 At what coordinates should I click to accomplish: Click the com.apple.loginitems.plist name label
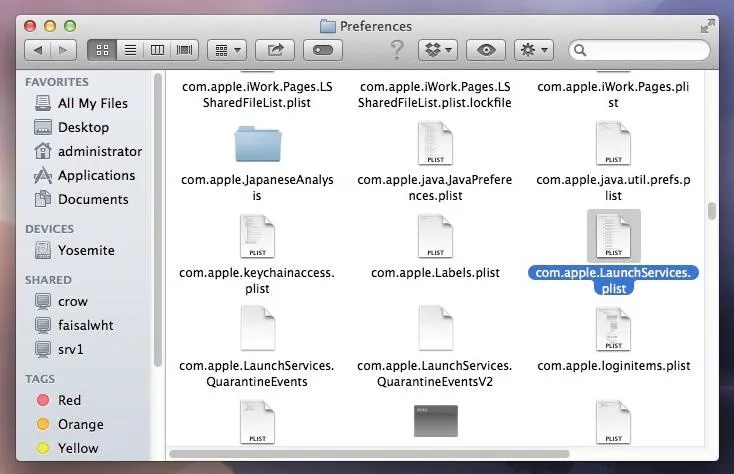[x=614, y=365]
